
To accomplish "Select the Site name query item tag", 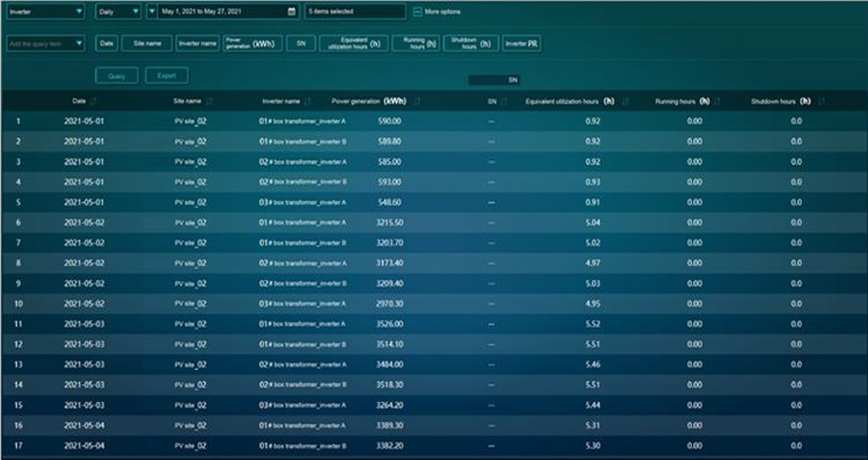I will [147, 44].
